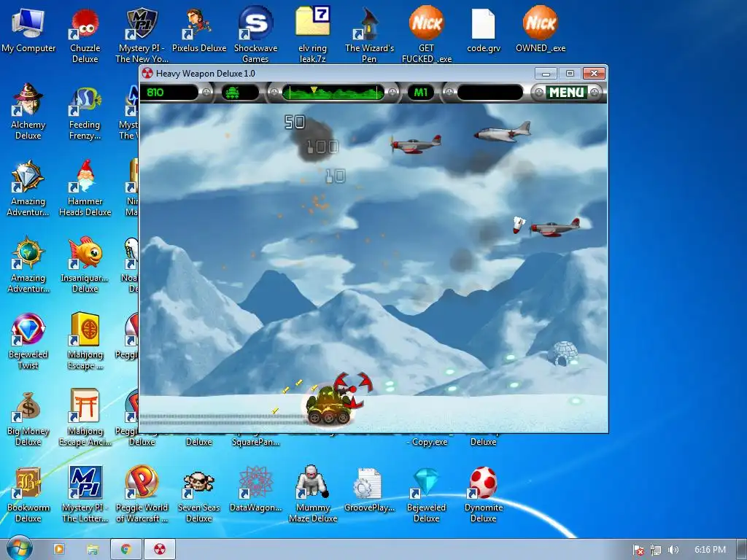
Task: Click the Show desktop strip after the clock
Action: (742, 550)
